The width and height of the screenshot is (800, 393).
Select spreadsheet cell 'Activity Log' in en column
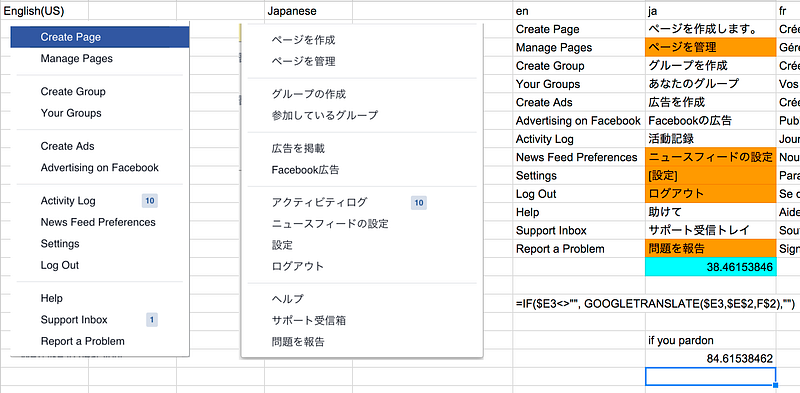(x=579, y=139)
